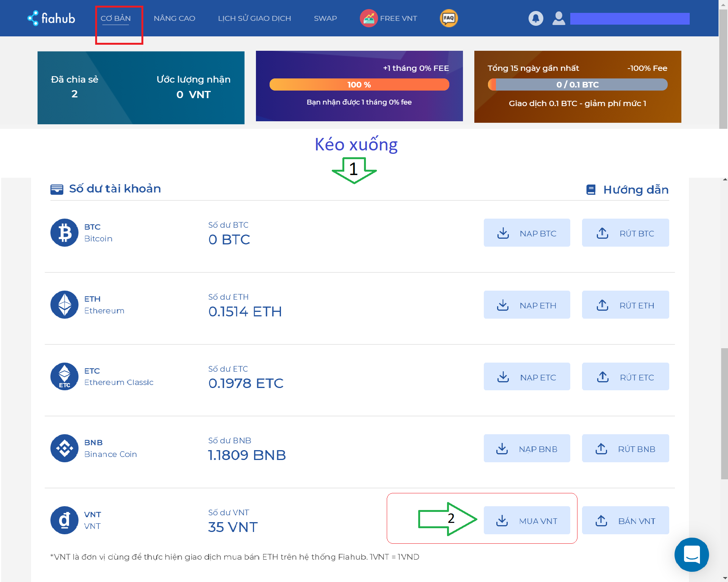The image size is (728, 582).
Task: Click the Bạn nhận được 1 tháng 0% fee text
Action: (x=359, y=102)
